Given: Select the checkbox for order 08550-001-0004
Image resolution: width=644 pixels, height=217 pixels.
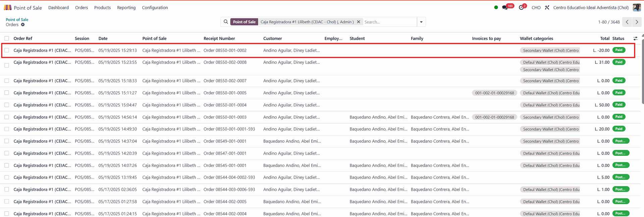Looking at the screenshot, I should (x=7, y=105).
